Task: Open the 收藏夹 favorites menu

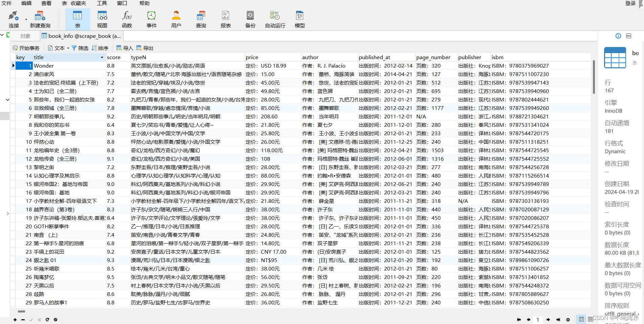Action: click(79, 3)
